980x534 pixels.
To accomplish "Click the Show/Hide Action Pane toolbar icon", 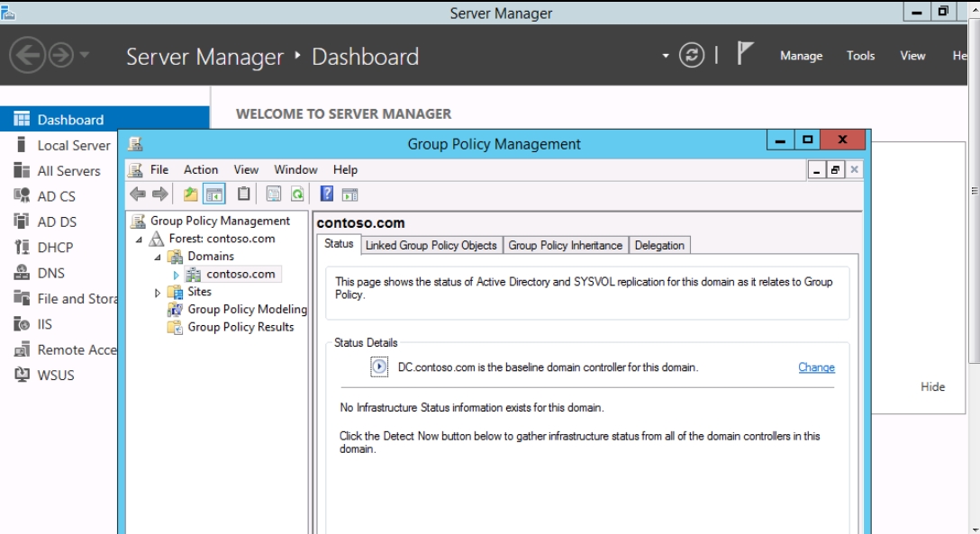I will click(x=350, y=195).
